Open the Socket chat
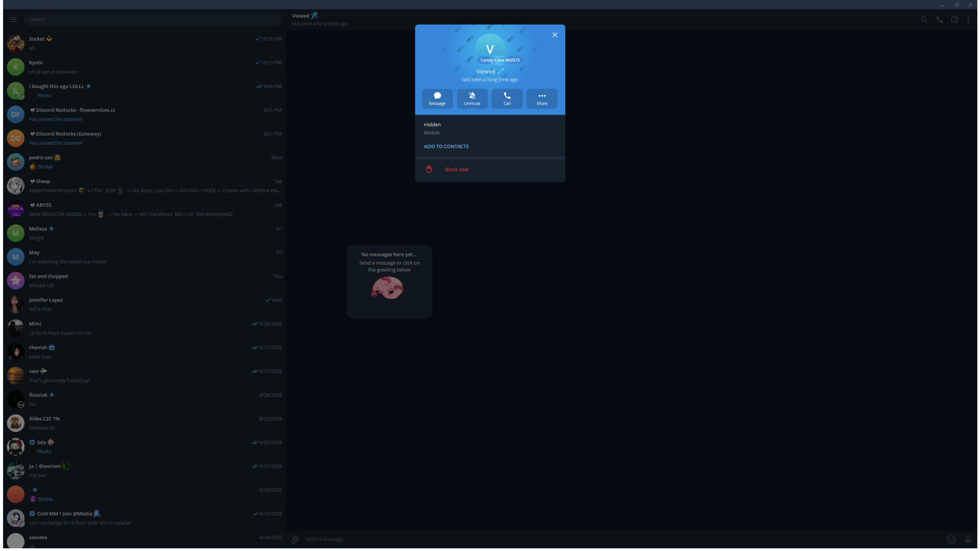 coord(144,43)
